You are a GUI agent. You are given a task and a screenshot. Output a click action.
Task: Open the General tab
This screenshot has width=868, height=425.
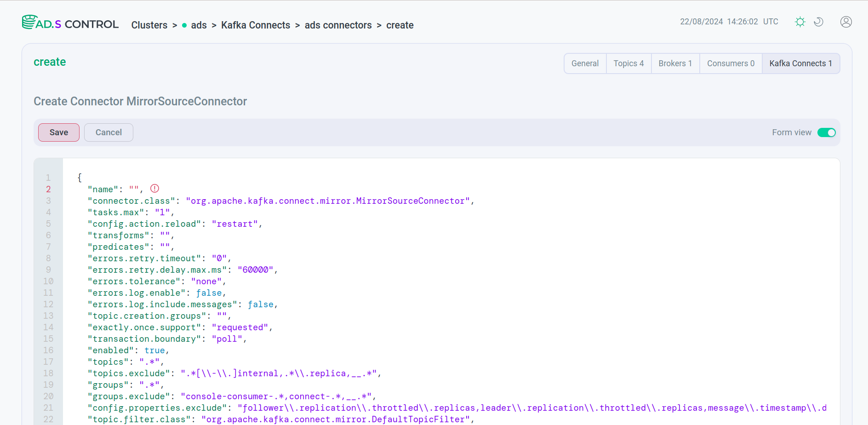tap(585, 63)
